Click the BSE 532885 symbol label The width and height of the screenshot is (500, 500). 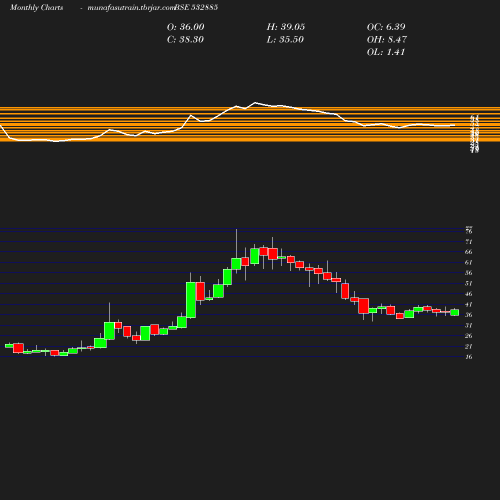[196, 7]
